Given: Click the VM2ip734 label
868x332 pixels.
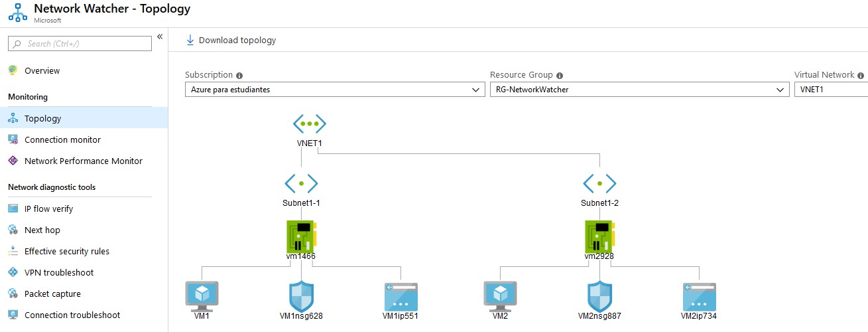Looking at the screenshot, I should [x=699, y=316].
